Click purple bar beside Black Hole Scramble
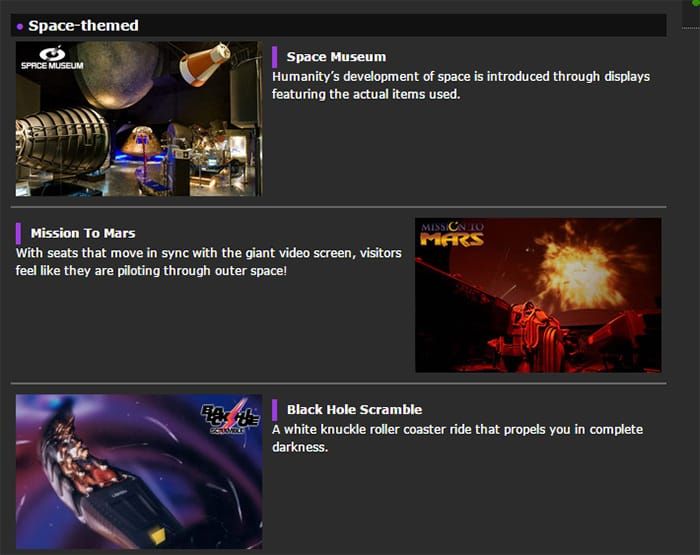This screenshot has width=700, height=555. 275,410
